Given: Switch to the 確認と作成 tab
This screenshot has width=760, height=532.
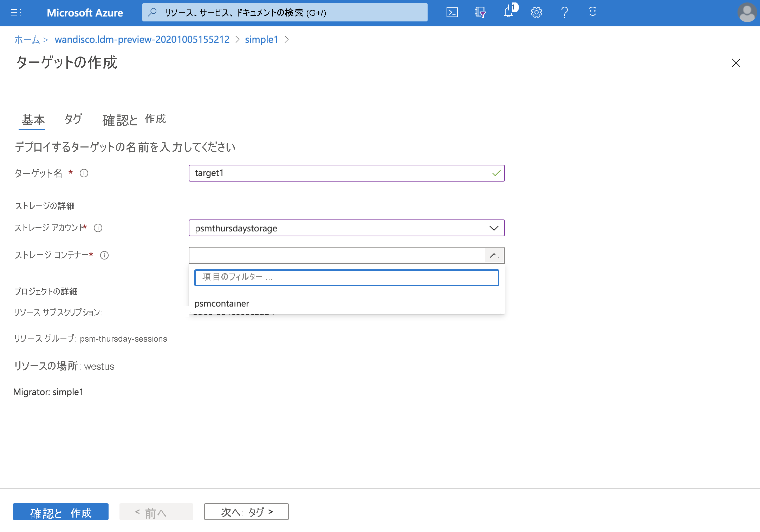Looking at the screenshot, I should tap(134, 119).
